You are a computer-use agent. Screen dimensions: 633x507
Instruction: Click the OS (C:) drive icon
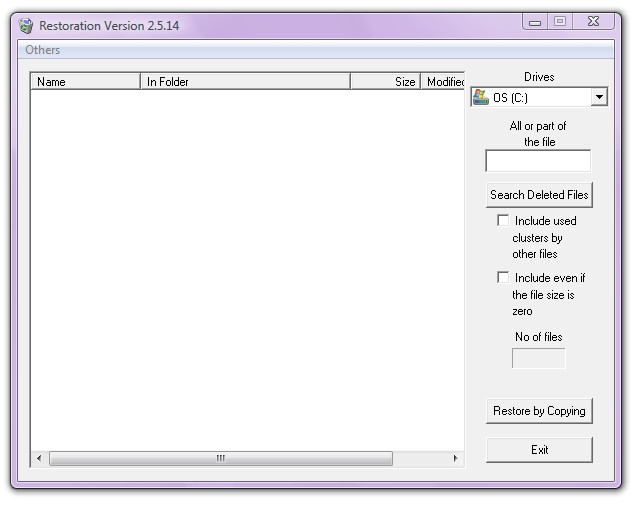pos(481,97)
